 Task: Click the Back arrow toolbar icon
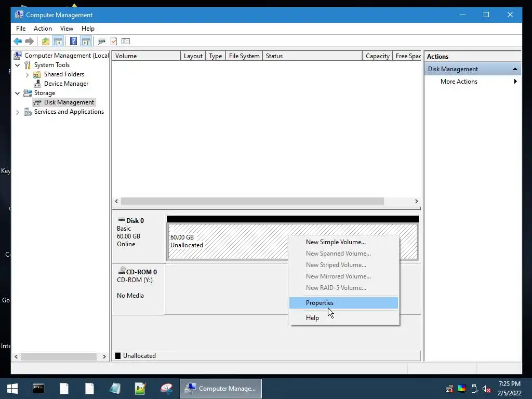coord(18,42)
